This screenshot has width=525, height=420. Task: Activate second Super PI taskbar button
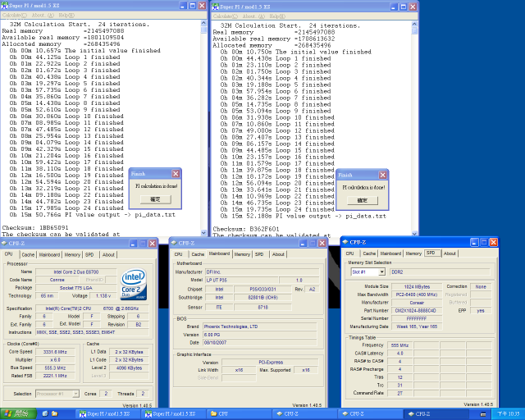(x=173, y=414)
